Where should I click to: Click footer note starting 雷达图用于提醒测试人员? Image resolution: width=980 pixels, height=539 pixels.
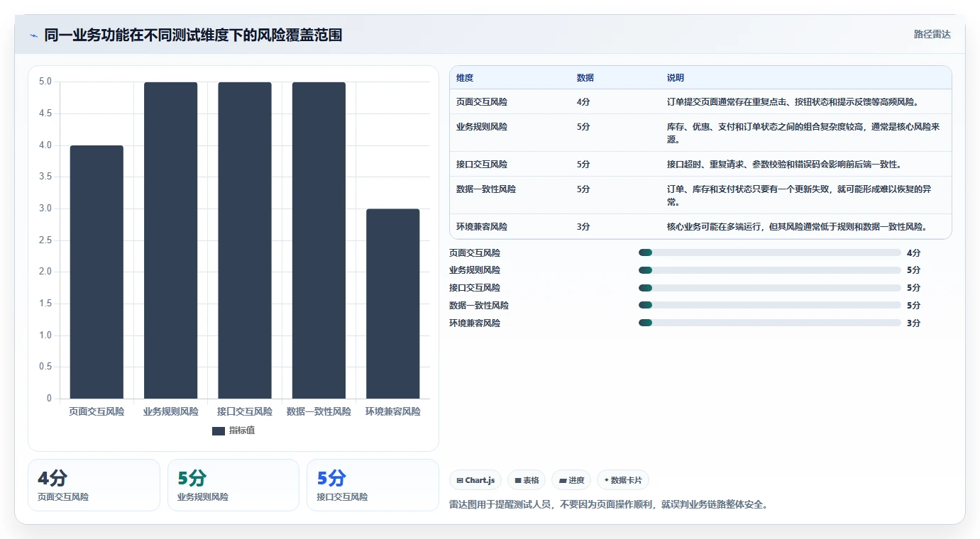click(x=609, y=505)
